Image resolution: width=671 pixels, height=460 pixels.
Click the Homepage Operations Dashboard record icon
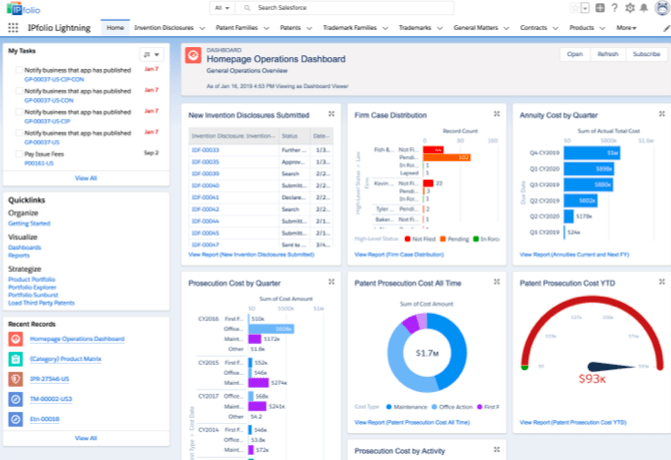[x=15, y=339]
